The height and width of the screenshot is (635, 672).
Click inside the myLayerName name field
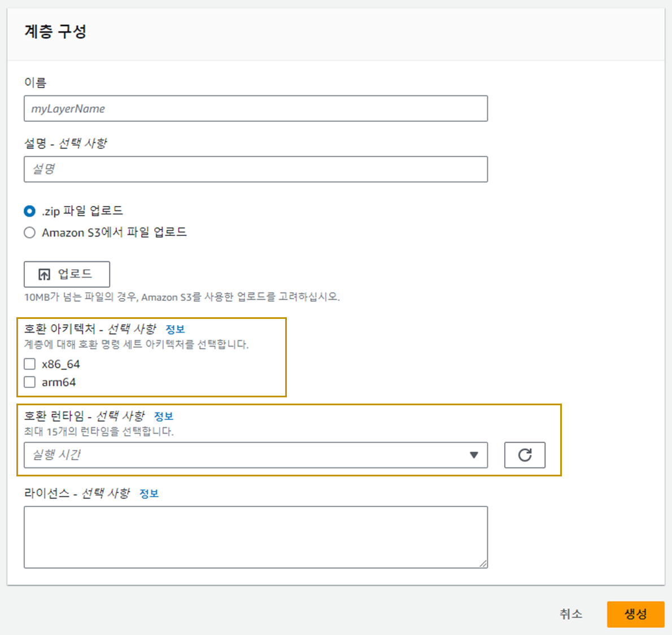[x=256, y=108]
